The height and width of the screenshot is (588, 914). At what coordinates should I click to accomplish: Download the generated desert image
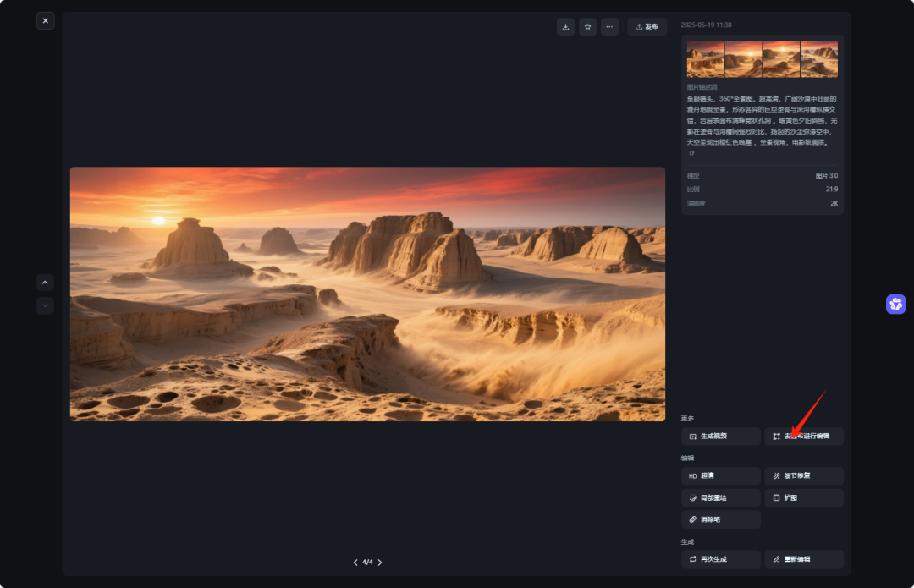tap(565, 27)
